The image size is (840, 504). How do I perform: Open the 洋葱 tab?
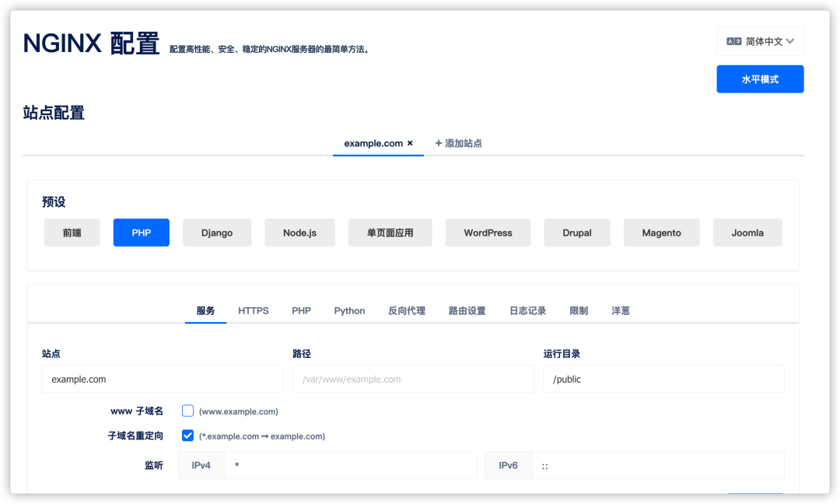point(621,310)
